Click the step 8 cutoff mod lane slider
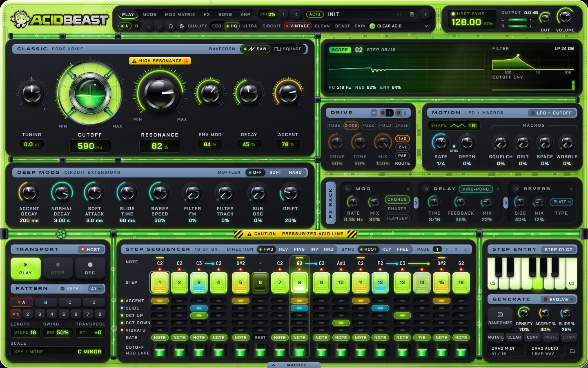 point(299,351)
